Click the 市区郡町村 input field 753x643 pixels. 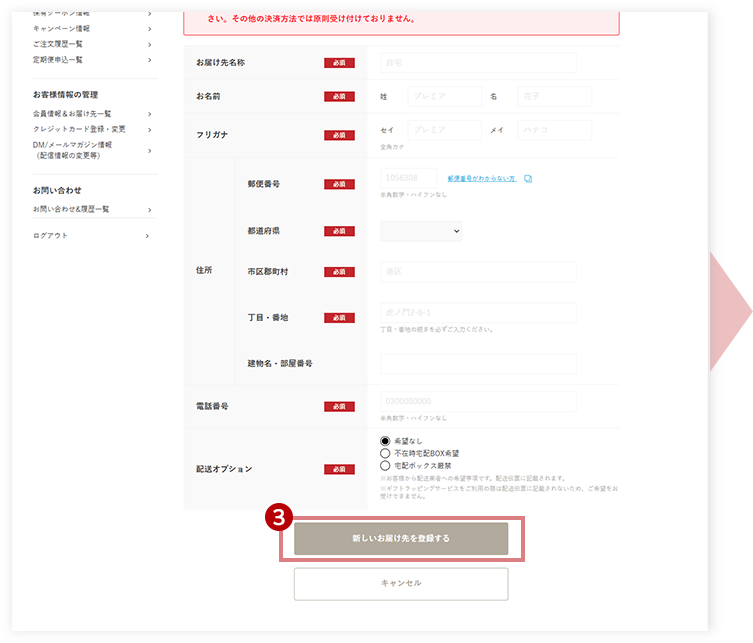tap(478, 272)
